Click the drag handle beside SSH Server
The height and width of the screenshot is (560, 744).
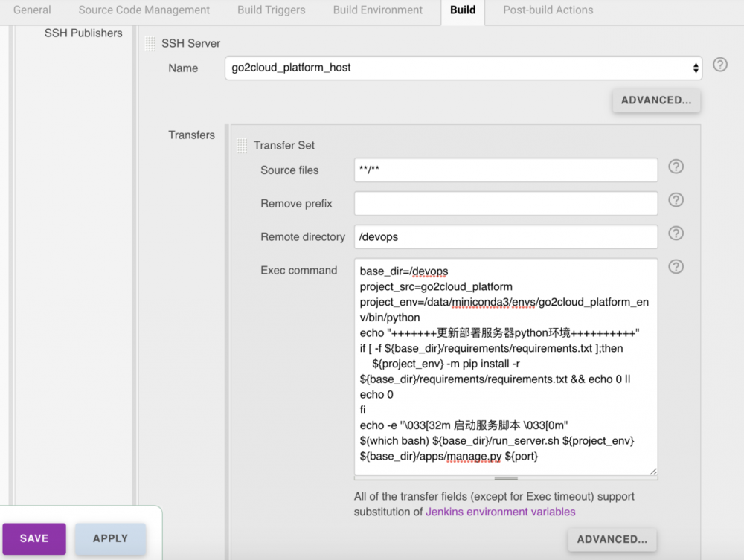click(149, 43)
